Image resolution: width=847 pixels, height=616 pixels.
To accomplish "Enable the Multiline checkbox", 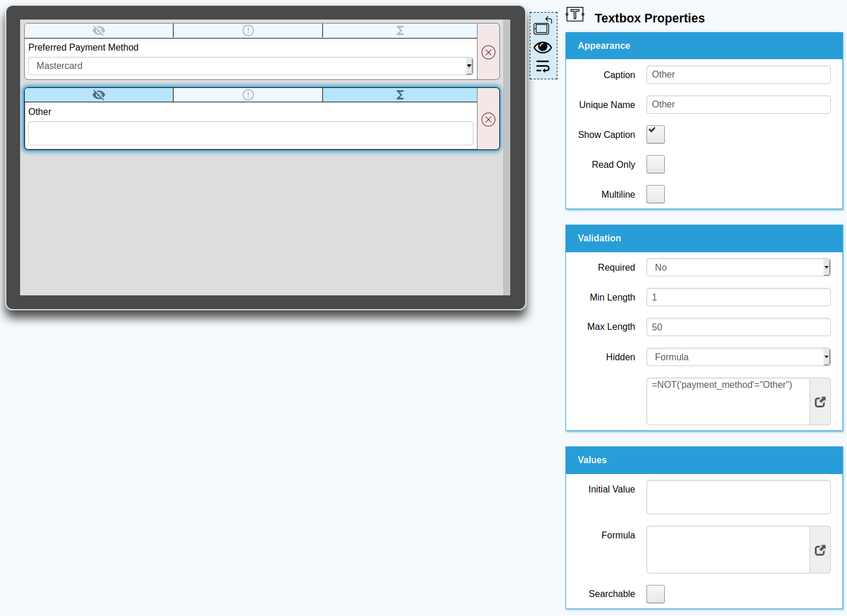I will pos(656,194).
